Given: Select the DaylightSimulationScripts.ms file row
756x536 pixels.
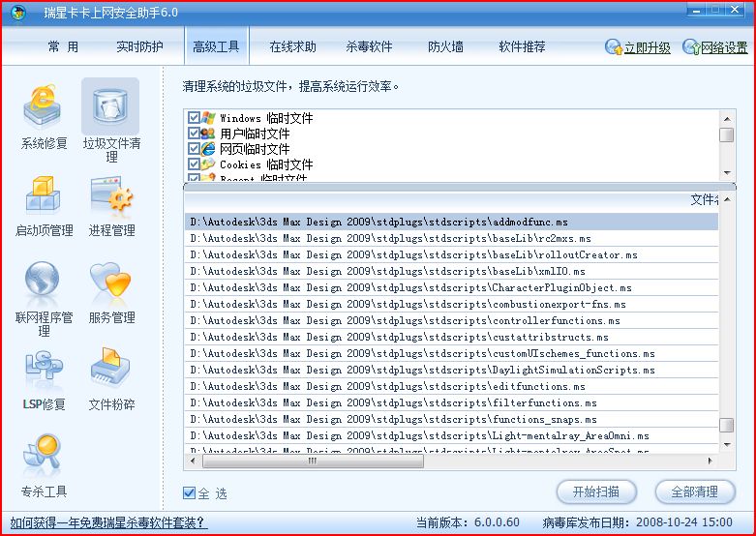Looking at the screenshot, I should point(452,370).
